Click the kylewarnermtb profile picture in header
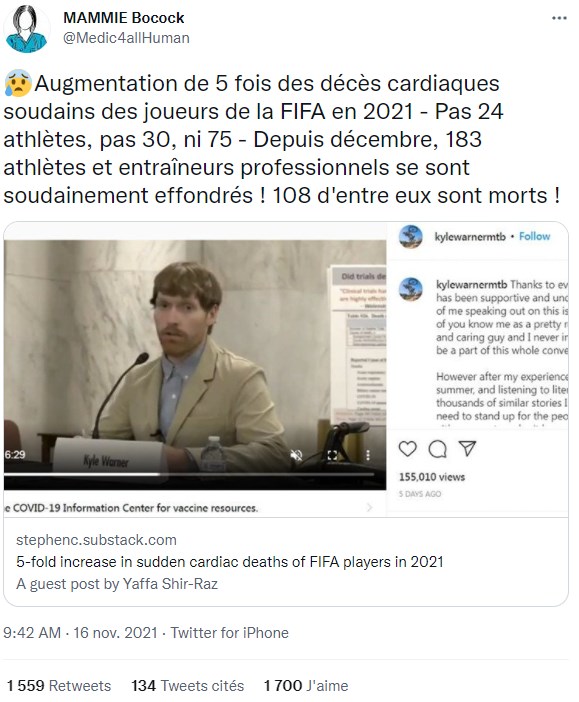 pos(411,236)
